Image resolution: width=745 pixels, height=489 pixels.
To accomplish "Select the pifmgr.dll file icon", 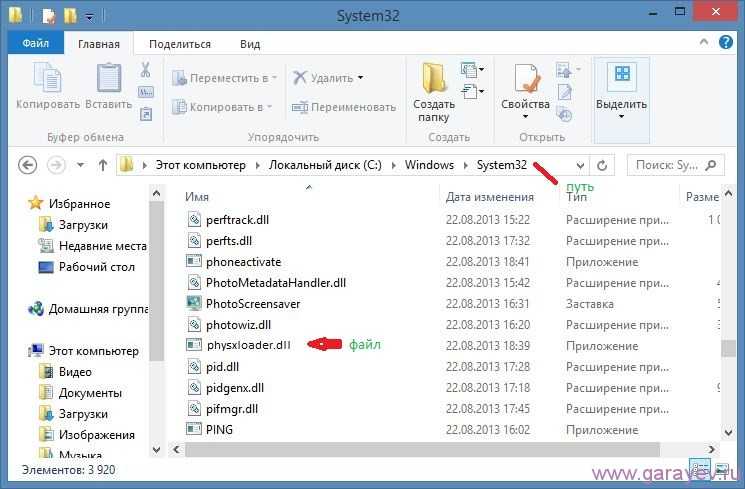I will [x=194, y=408].
